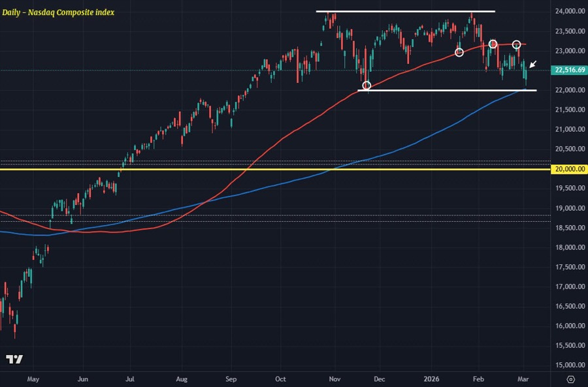Select the upper white resistance line
The image size is (588, 387).
[405, 11]
